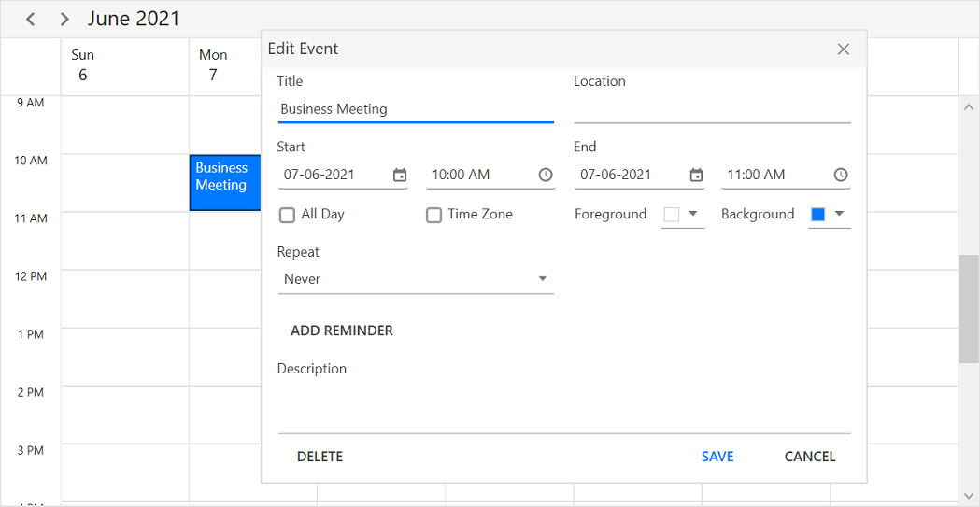
Task: Open the End time clock picker
Action: (x=841, y=176)
